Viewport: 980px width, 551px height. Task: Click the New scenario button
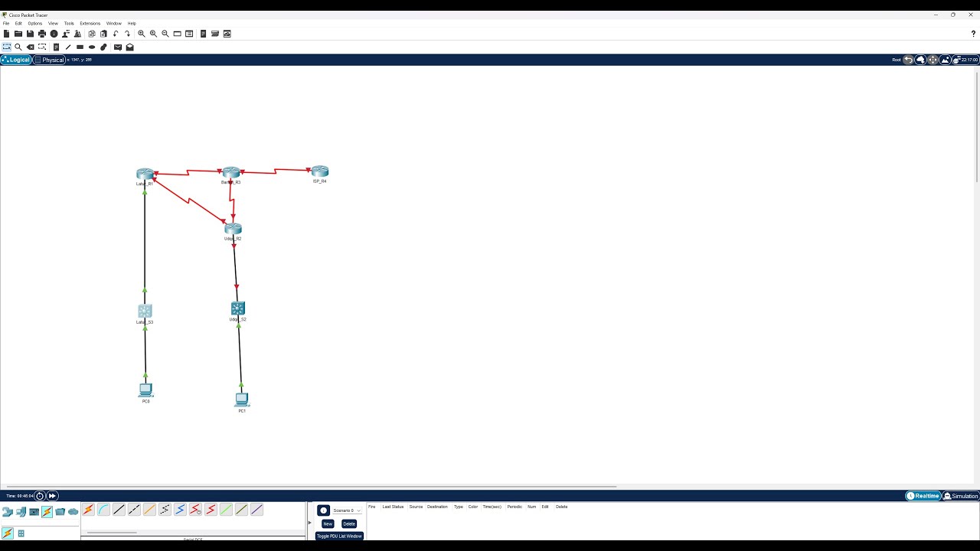tap(328, 524)
